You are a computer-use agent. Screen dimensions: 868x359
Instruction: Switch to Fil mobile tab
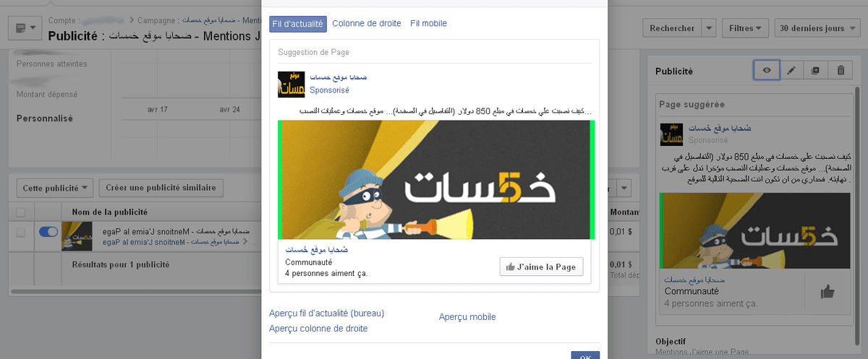[x=428, y=23]
